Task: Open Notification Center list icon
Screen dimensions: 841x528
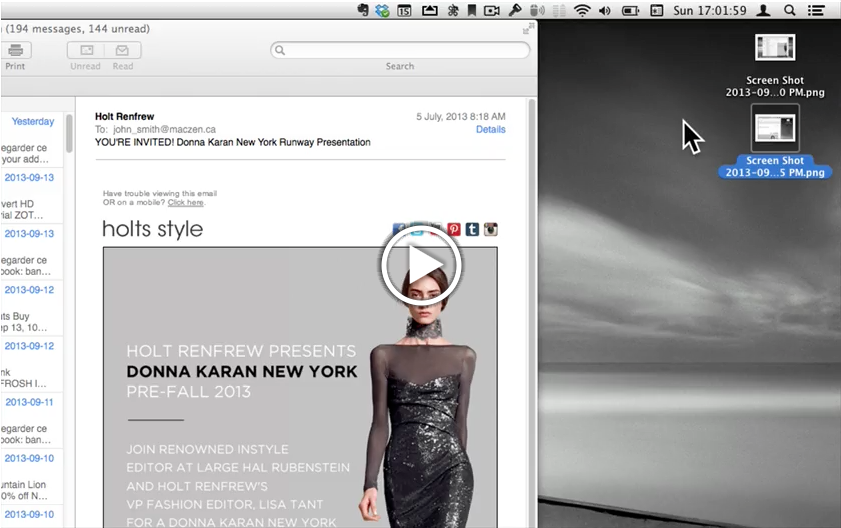Action: coord(816,10)
